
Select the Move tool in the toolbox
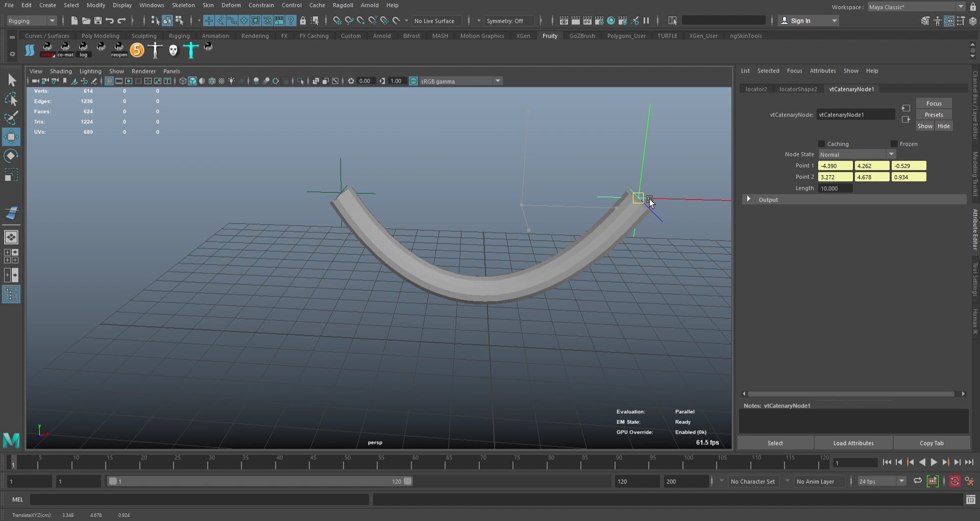pyautogui.click(x=11, y=137)
